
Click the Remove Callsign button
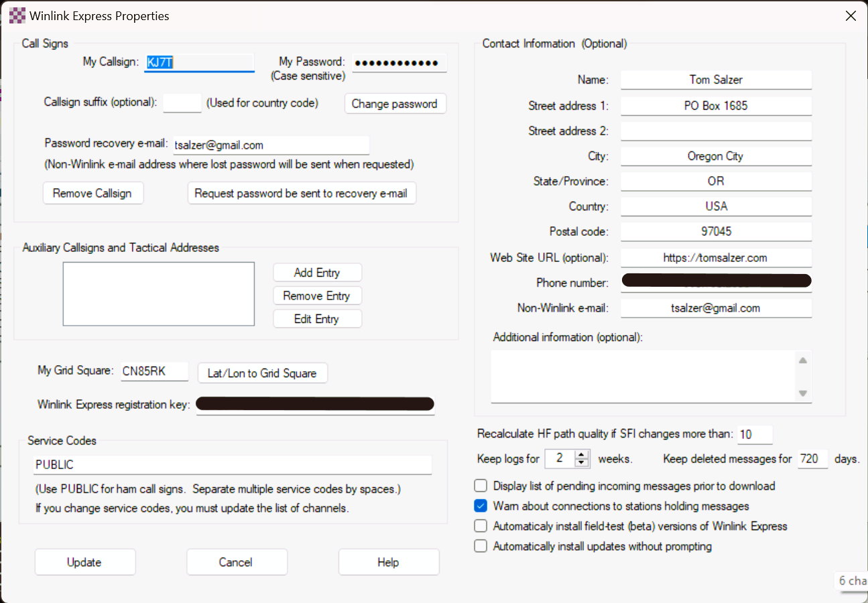pos(93,192)
